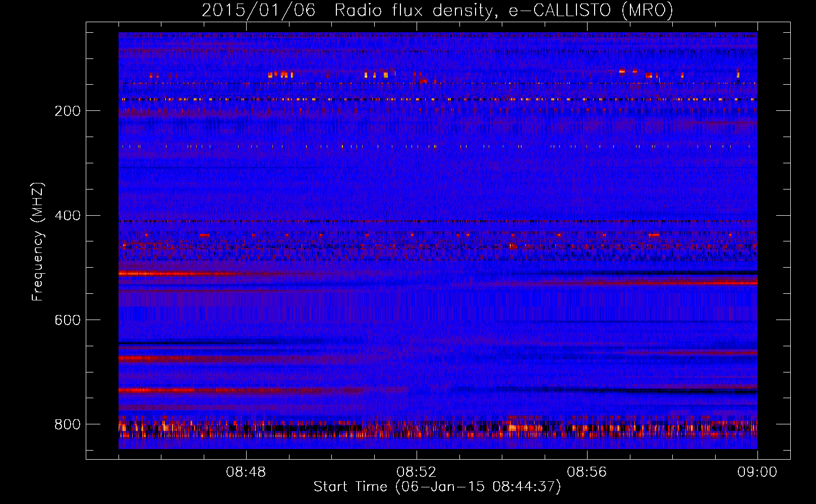
Task: Click the 'Frequency (MHZ)' axis label
Action: coord(38,241)
